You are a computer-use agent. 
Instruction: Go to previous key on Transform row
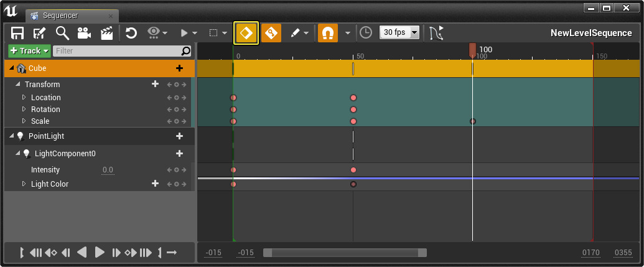[x=169, y=85]
